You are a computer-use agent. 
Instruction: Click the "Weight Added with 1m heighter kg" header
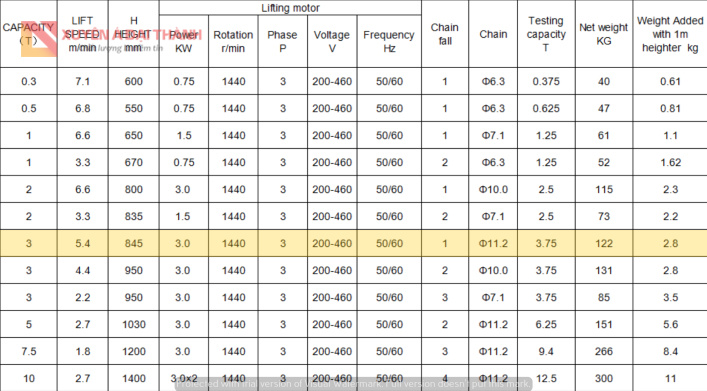coord(670,34)
